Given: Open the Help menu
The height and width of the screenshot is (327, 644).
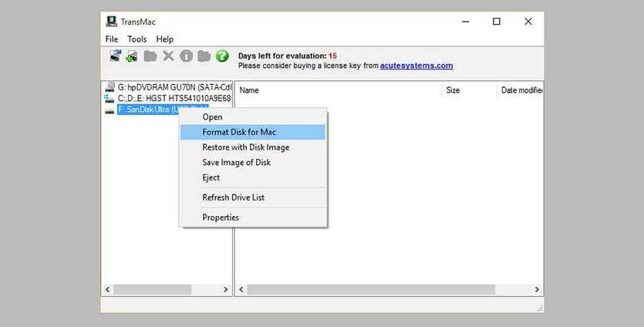Looking at the screenshot, I should tap(165, 39).
